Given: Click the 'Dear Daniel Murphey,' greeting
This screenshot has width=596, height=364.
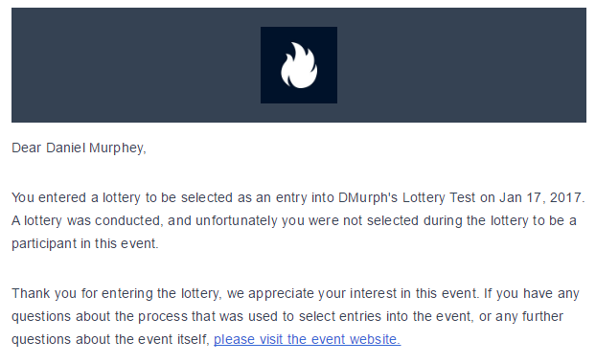Looking at the screenshot, I should (x=79, y=148).
